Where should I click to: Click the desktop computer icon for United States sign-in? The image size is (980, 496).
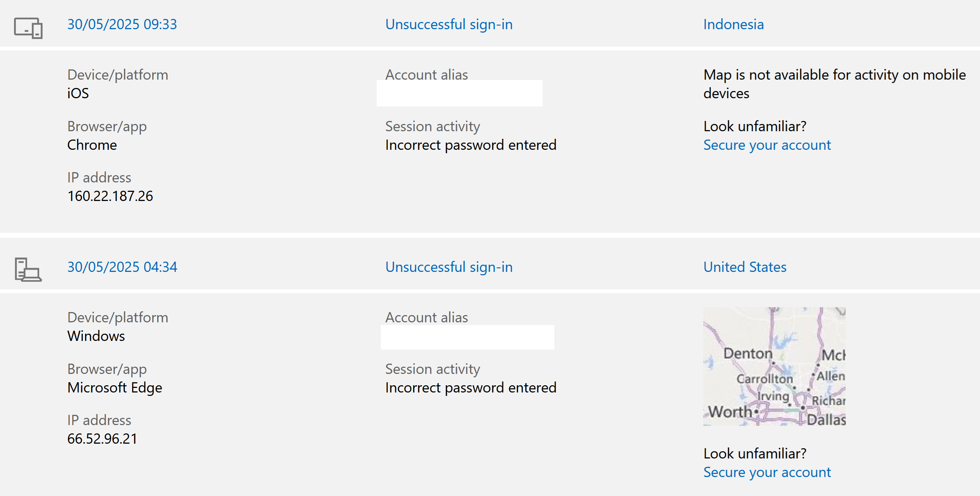28,270
